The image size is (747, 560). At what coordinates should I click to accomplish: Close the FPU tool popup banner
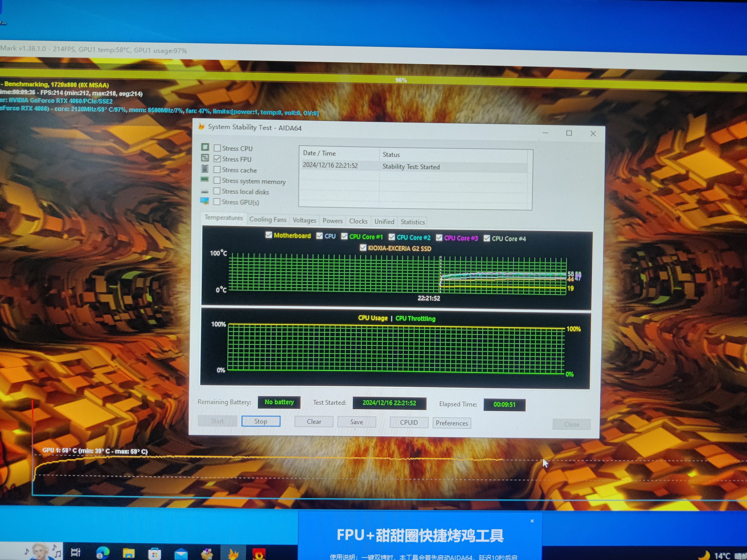coord(532,521)
